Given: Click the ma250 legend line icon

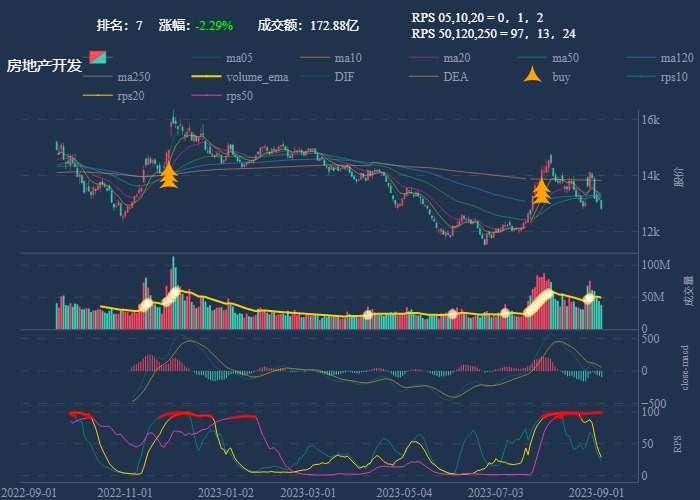Looking at the screenshot, I should click(98, 77).
